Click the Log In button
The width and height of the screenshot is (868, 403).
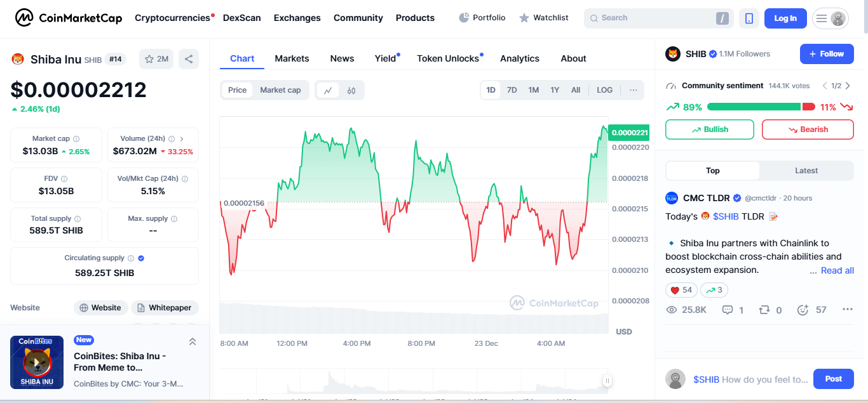click(785, 18)
